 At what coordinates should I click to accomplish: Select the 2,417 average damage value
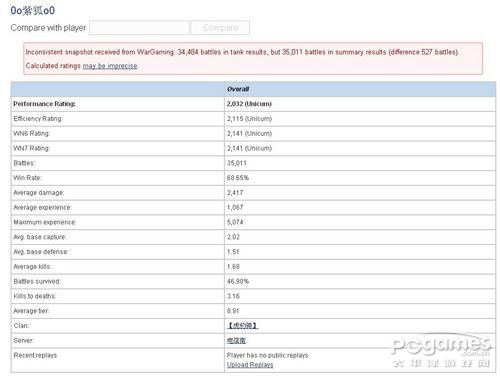pyautogui.click(x=235, y=193)
